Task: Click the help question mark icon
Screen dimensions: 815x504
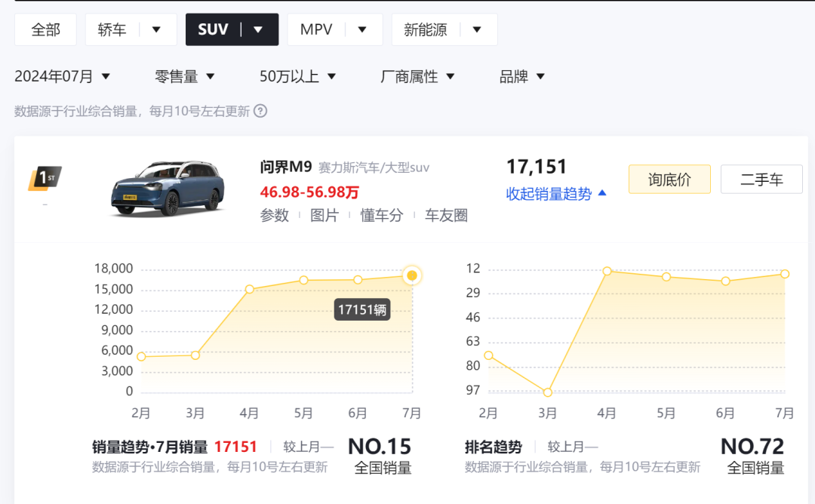Action: tap(260, 111)
